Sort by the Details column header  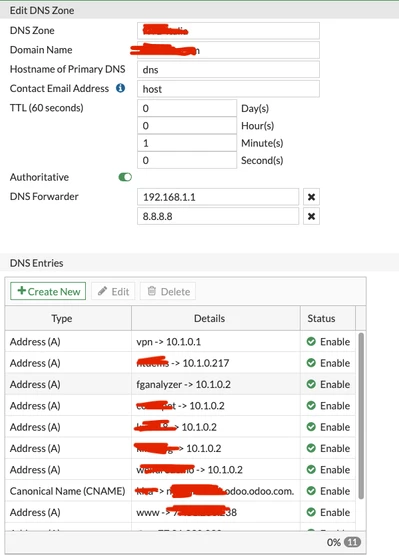pyautogui.click(x=216, y=318)
